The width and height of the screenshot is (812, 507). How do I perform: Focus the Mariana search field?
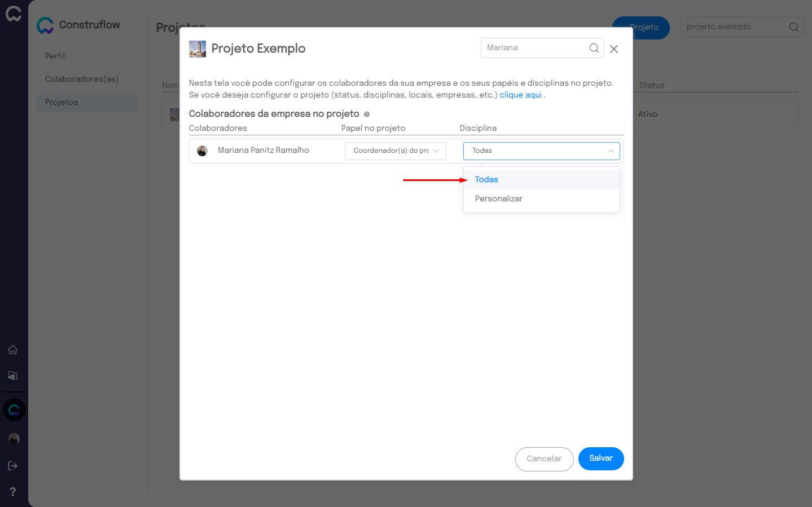[533, 48]
